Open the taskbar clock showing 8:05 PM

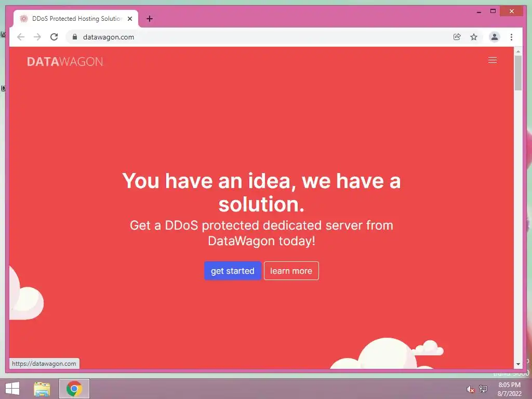click(x=509, y=389)
